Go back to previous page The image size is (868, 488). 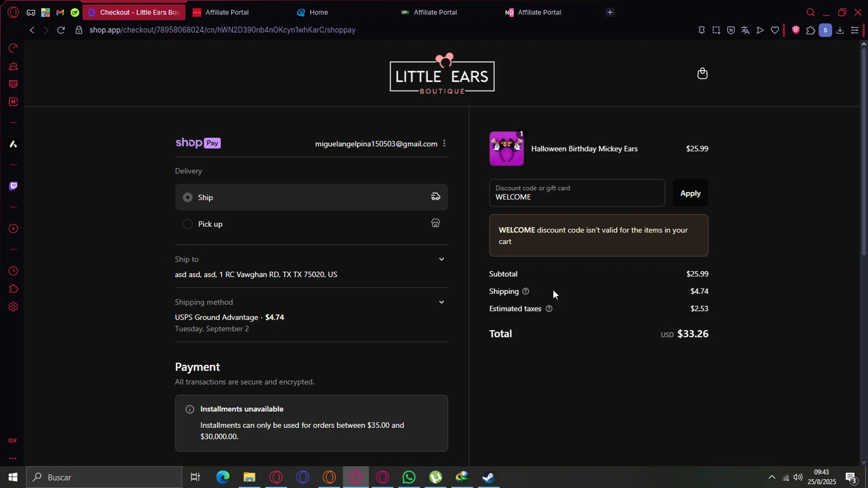coord(32,30)
